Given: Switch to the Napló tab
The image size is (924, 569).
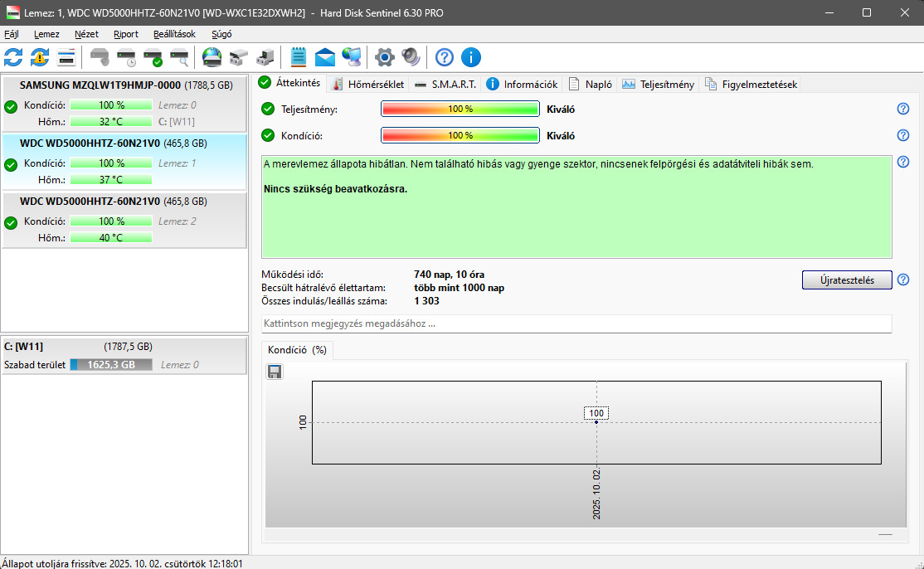Looking at the screenshot, I should (591, 85).
